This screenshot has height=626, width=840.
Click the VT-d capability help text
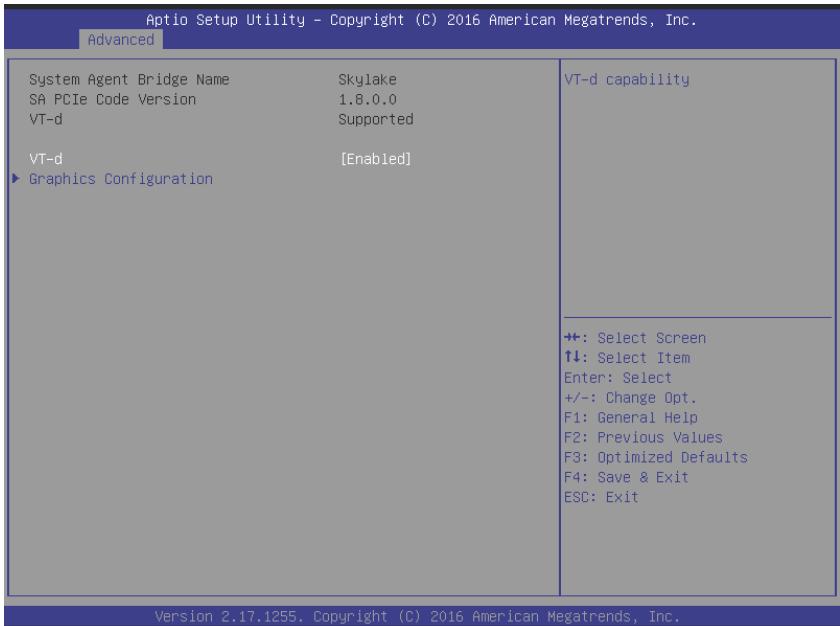click(x=627, y=79)
